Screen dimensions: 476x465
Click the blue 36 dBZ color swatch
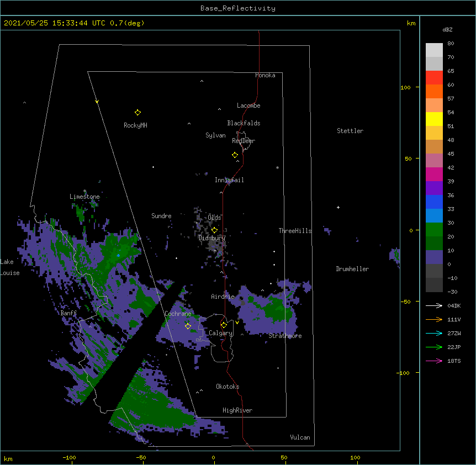[434, 202]
